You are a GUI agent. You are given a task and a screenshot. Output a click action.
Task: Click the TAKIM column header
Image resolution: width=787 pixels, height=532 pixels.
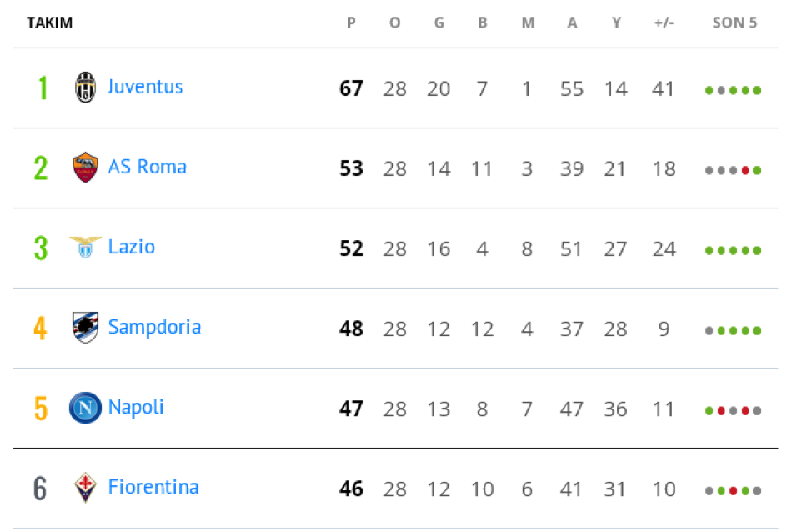coord(50,23)
